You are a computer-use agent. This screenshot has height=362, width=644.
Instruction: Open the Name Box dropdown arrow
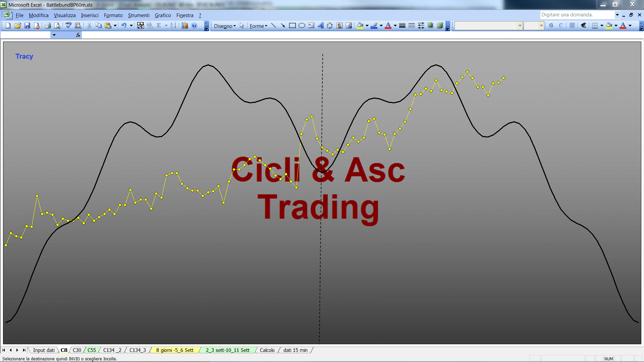54,35
